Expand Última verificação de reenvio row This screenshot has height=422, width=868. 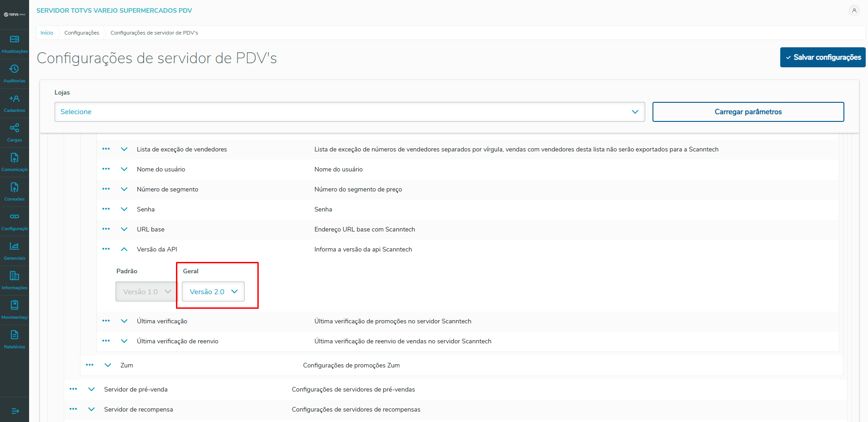click(x=124, y=341)
